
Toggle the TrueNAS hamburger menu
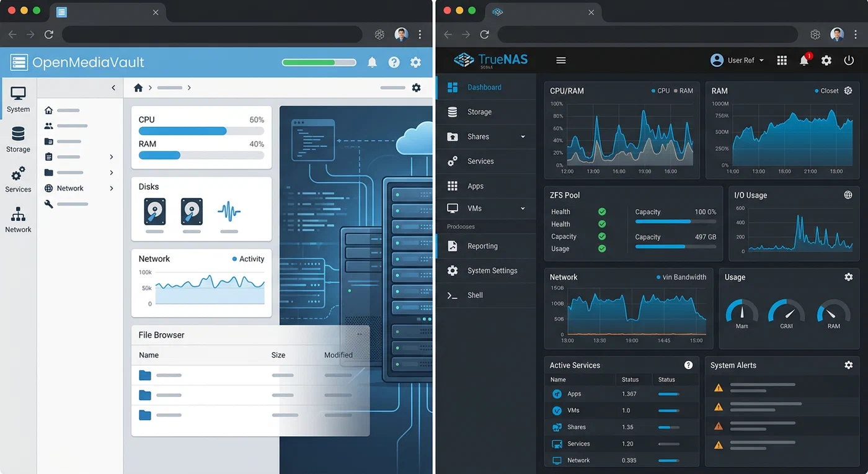561,60
